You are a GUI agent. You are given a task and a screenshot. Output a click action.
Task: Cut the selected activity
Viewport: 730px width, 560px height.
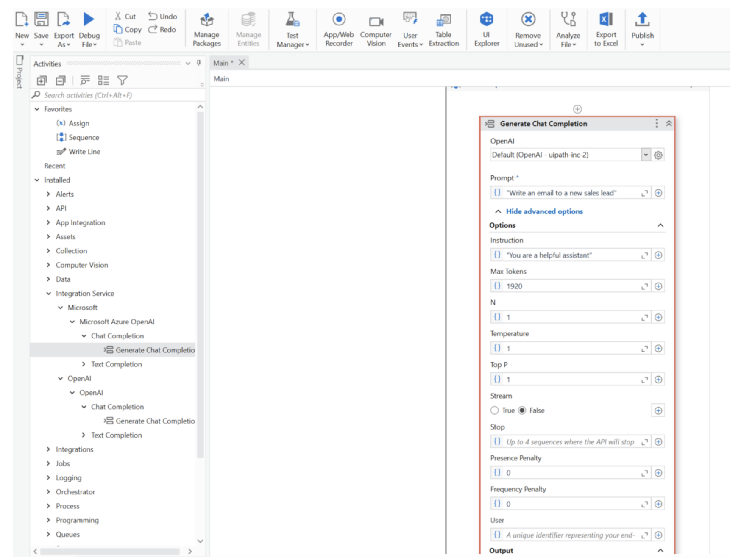[x=125, y=17]
